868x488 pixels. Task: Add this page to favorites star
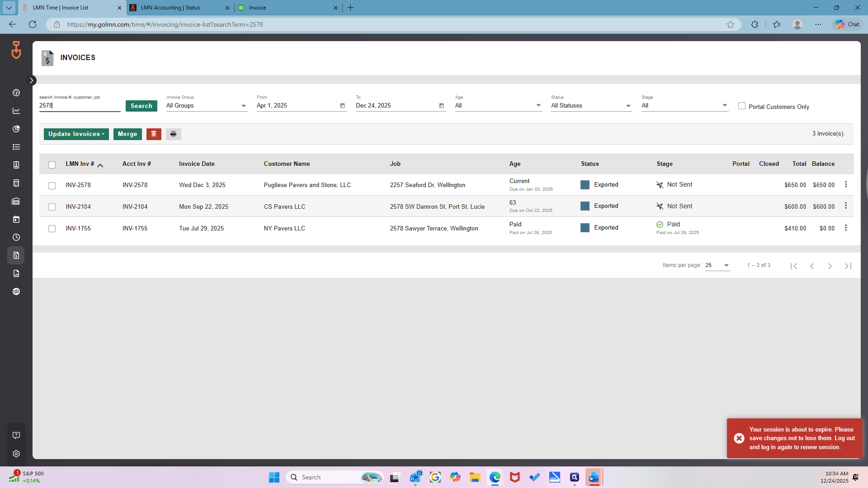click(x=731, y=24)
